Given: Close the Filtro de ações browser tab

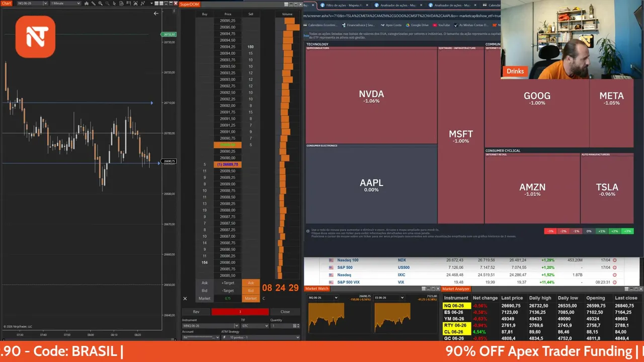Looking at the screenshot, I should [367, 5].
